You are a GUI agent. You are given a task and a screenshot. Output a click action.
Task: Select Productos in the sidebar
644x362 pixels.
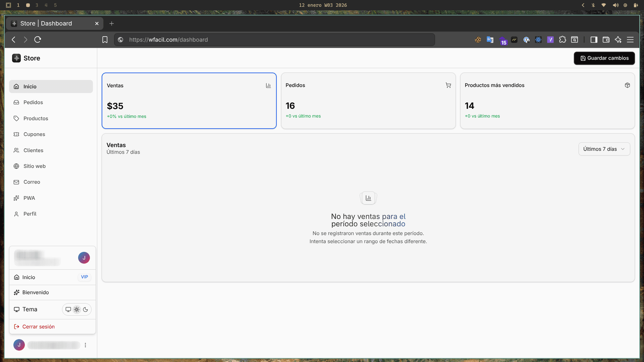[x=36, y=118]
